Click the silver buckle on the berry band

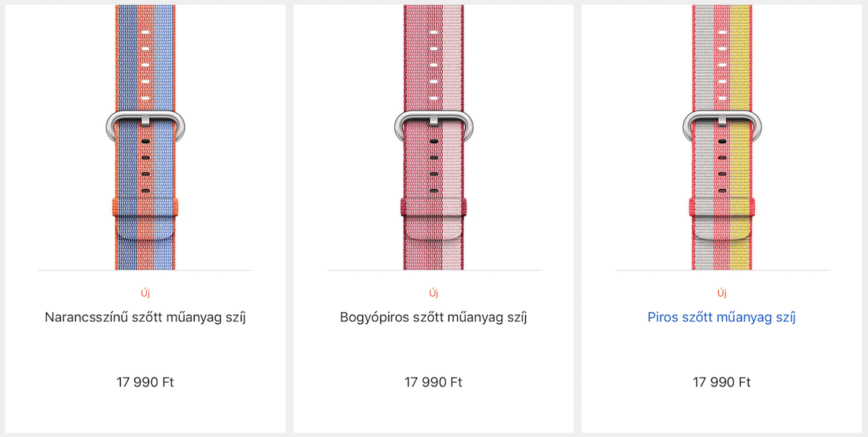click(x=433, y=125)
